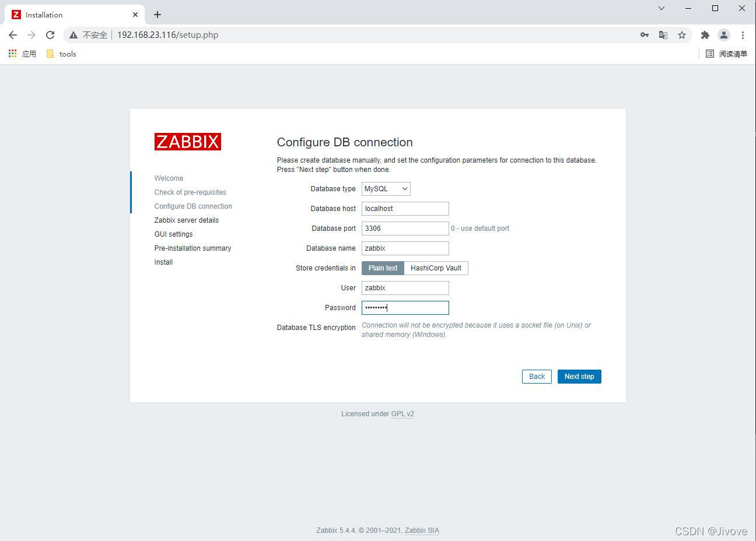Click the Welcome step in sidebar

click(169, 178)
